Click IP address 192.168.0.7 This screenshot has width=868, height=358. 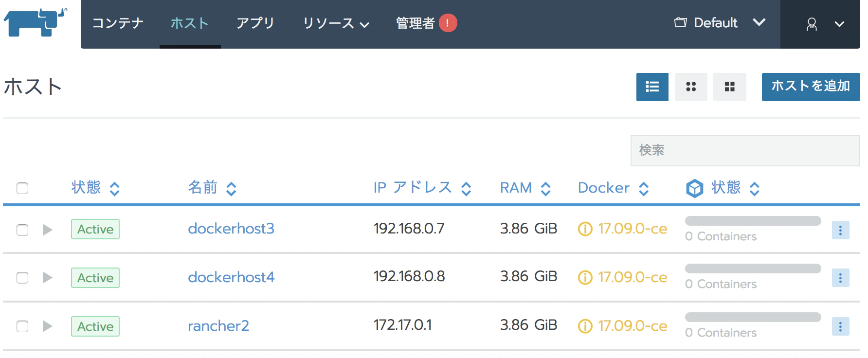tap(409, 229)
